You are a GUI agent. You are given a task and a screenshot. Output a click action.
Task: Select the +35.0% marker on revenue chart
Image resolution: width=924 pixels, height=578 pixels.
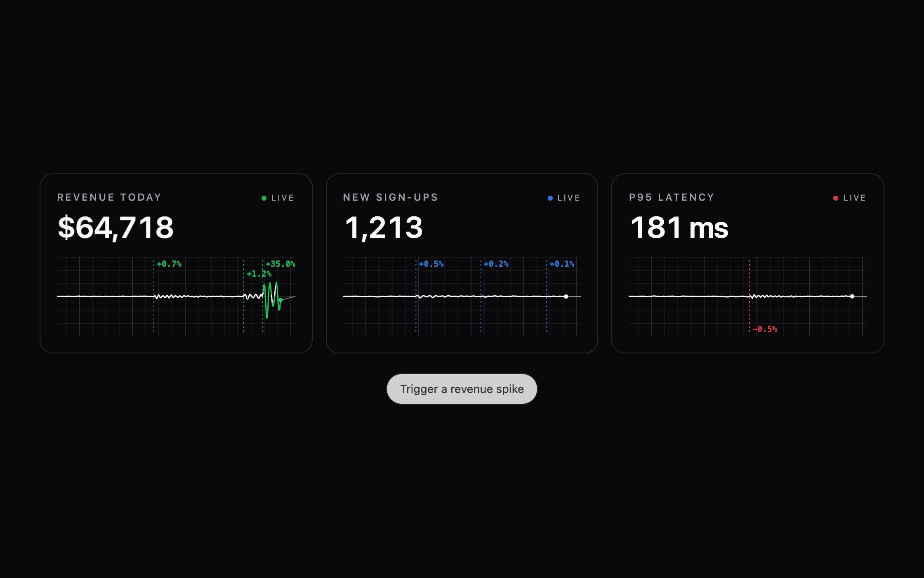click(x=280, y=264)
